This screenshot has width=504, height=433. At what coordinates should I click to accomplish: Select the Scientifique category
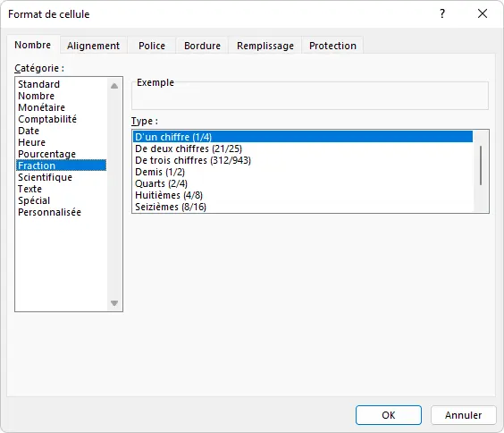click(45, 177)
